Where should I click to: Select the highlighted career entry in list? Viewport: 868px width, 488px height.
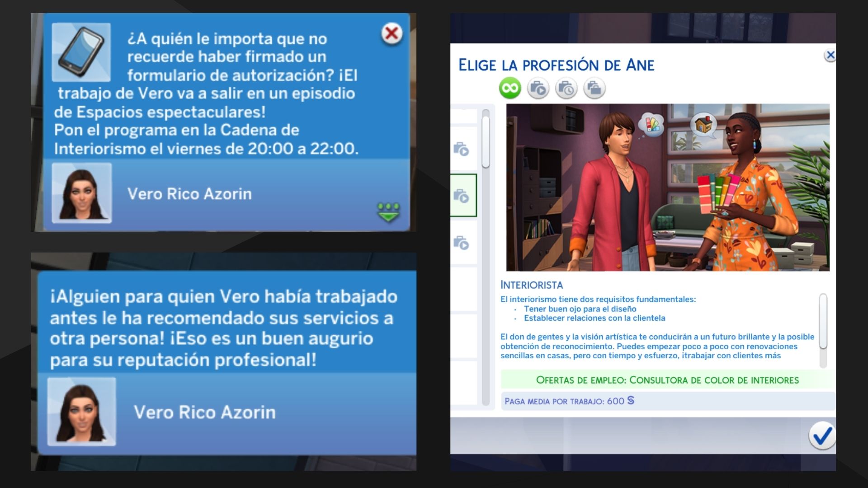[464, 196]
